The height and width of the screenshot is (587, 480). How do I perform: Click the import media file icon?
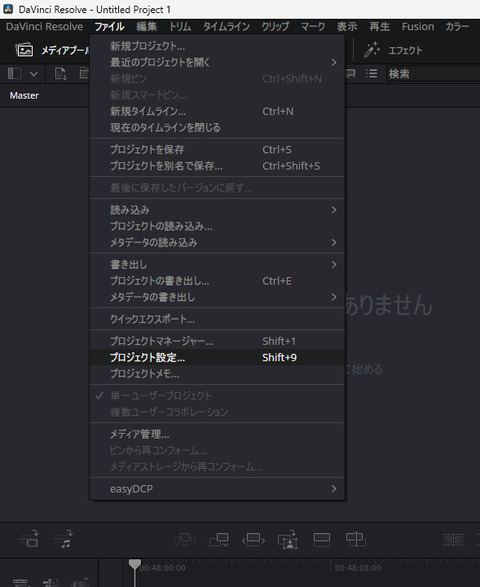61,73
